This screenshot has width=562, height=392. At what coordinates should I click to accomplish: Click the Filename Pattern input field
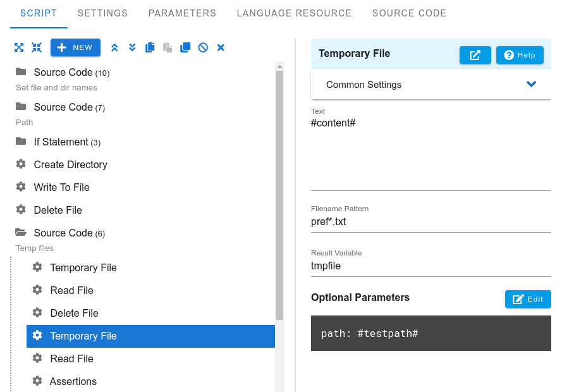pyautogui.click(x=431, y=222)
